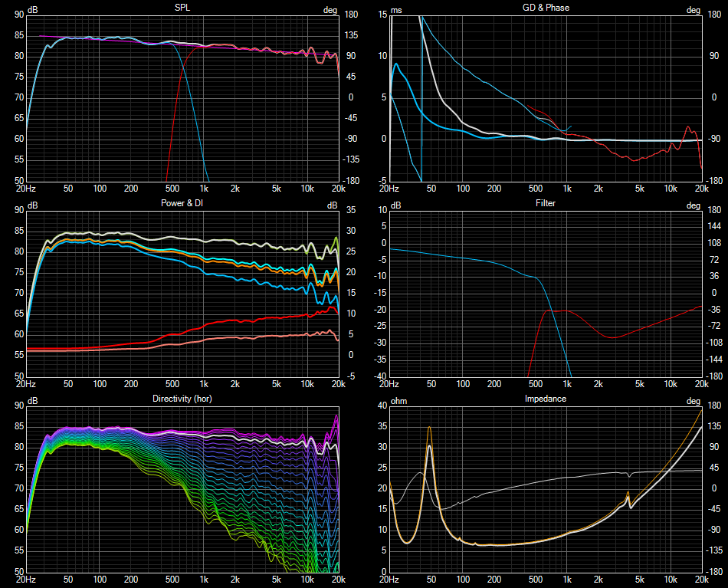Click the "15" ms label on GD chart
Image resolution: width=728 pixels, height=588 pixels.
382,15
